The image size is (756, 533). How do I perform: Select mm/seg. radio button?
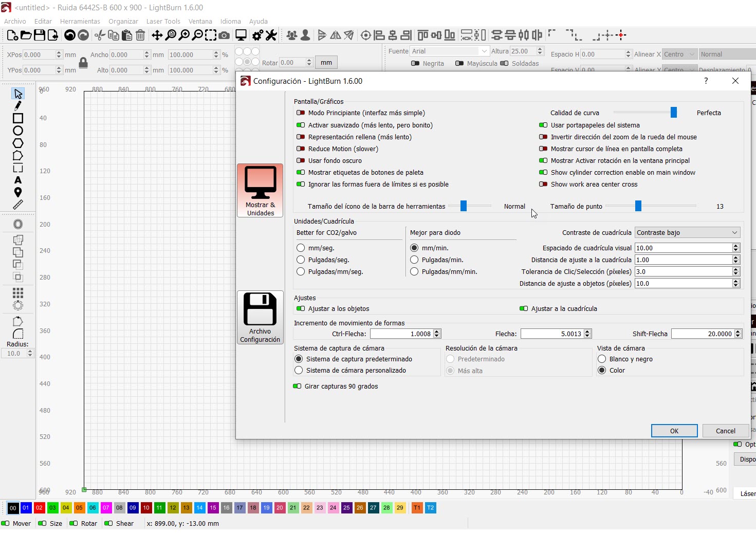point(301,248)
